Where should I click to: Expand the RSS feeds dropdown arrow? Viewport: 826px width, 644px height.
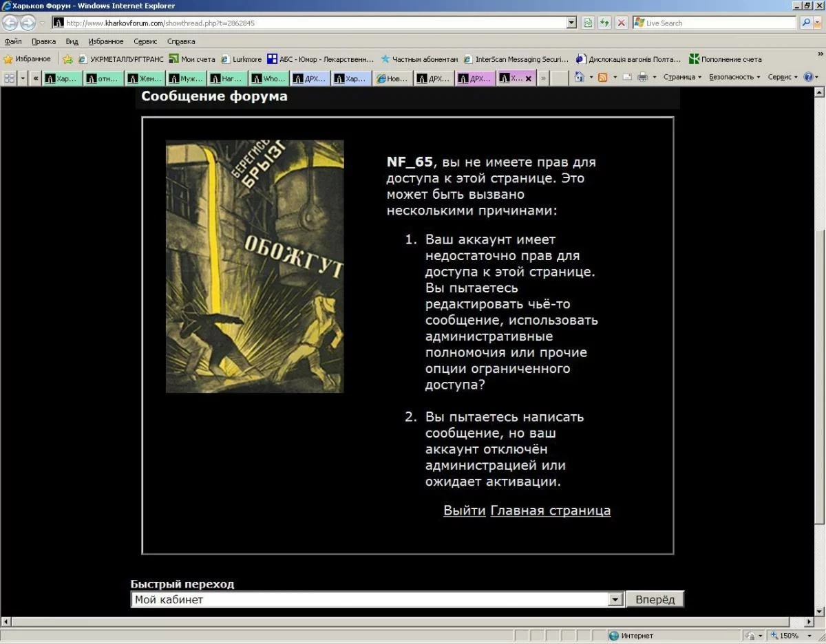614,77
